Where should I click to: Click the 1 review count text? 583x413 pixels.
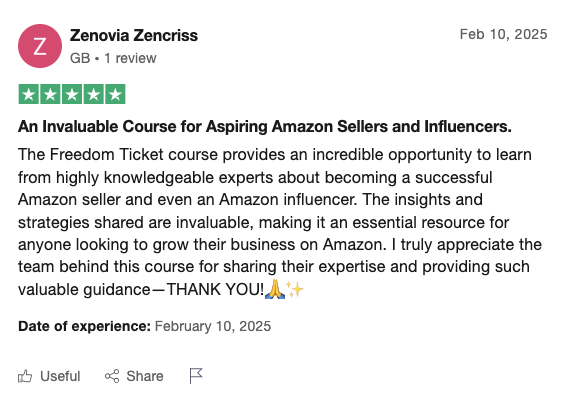(x=130, y=58)
